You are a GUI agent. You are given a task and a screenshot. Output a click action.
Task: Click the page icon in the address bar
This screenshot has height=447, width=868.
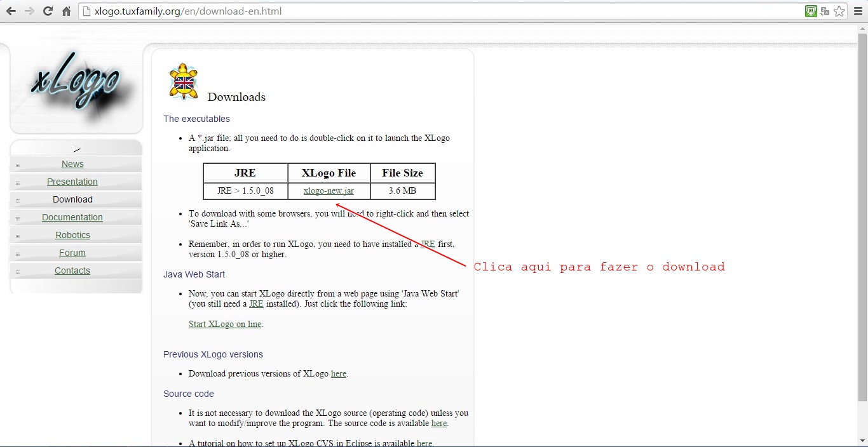point(86,11)
